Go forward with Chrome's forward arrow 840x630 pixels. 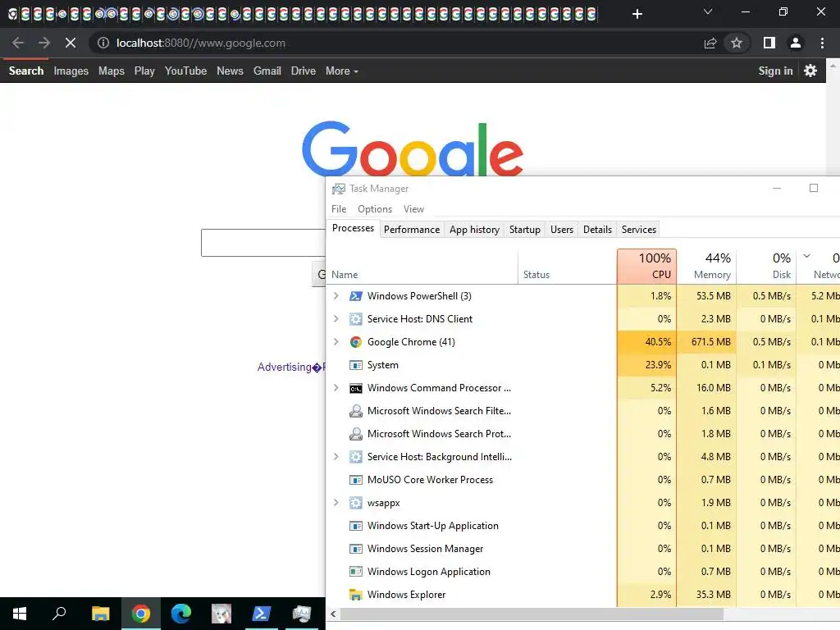pos(44,43)
